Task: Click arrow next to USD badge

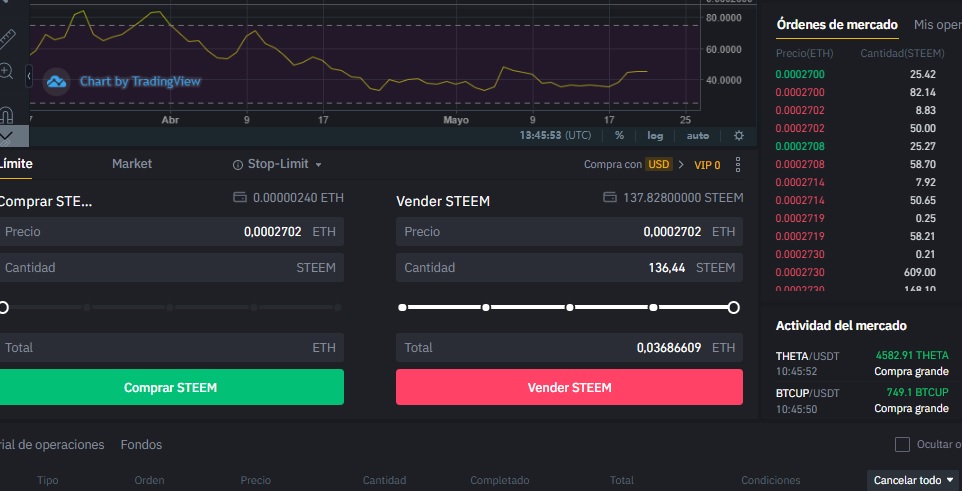Action: [x=681, y=164]
